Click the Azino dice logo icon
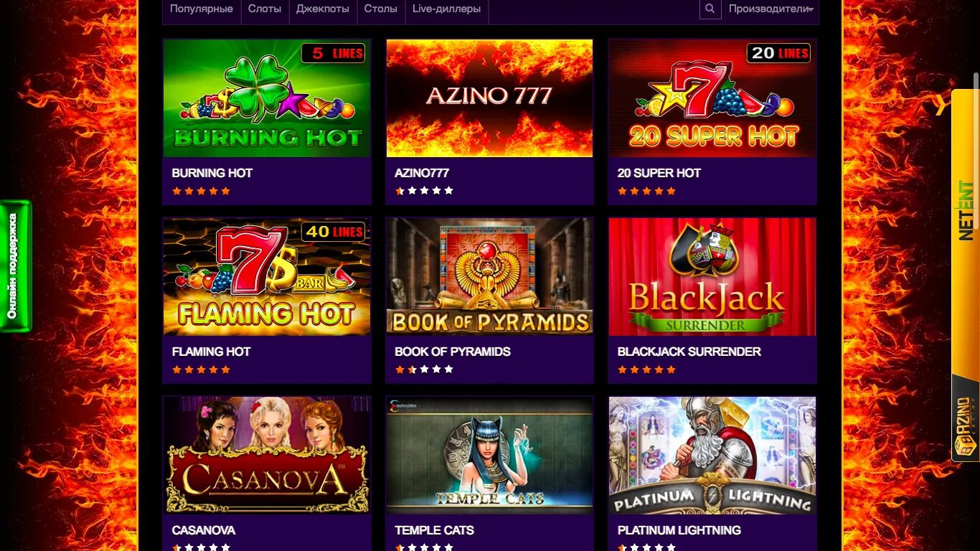Viewport: 980px width, 551px height. tap(965, 447)
